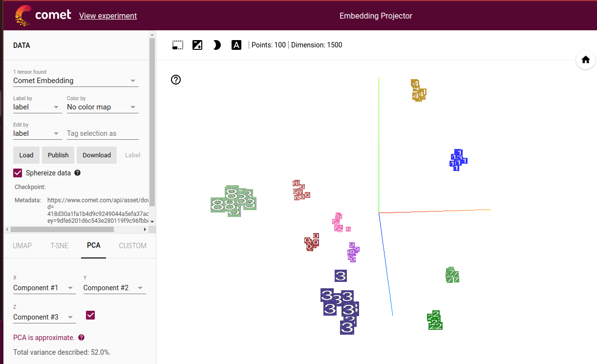597x364 pixels.
Task: Open the X Component #1 dropdown
Action: pyautogui.click(x=44, y=287)
